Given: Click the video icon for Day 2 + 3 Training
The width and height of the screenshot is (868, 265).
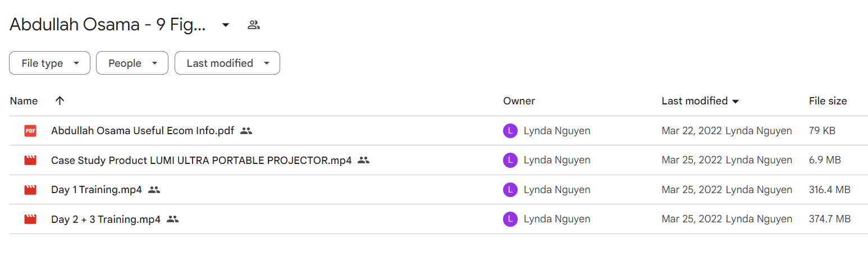Looking at the screenshot, I should pyautogui.click(x=30, y=219).
